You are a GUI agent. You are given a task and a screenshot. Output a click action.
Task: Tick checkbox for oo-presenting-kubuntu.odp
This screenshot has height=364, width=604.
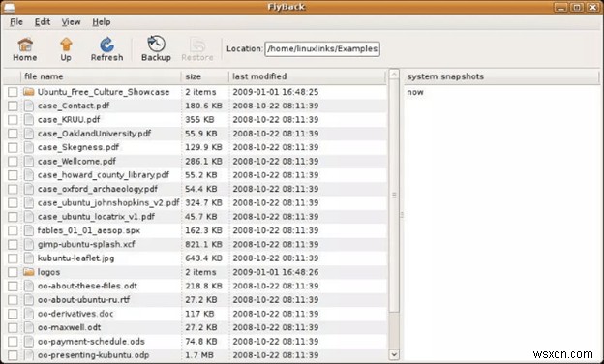(13, 355)
